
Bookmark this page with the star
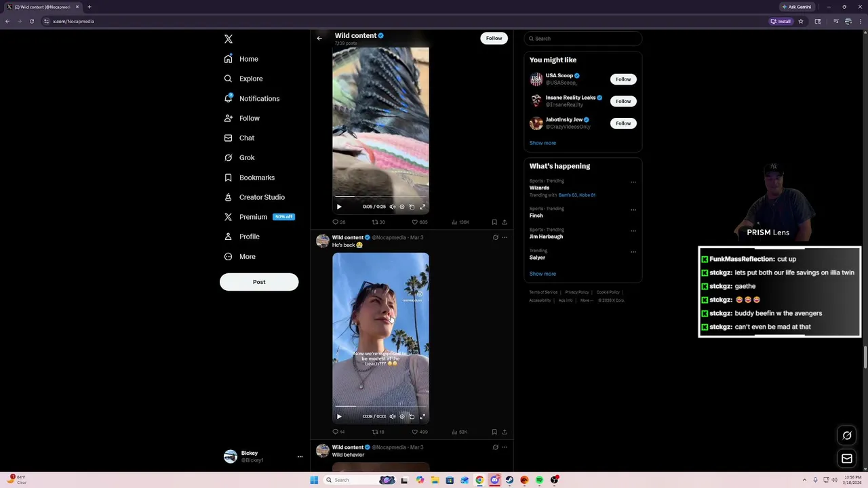pos(801,21)
